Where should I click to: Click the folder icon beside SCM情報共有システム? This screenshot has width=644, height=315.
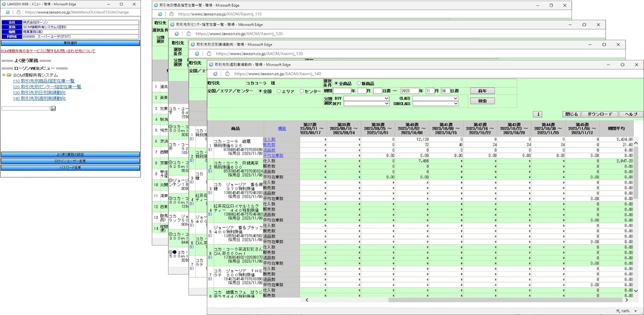point(9,75)
